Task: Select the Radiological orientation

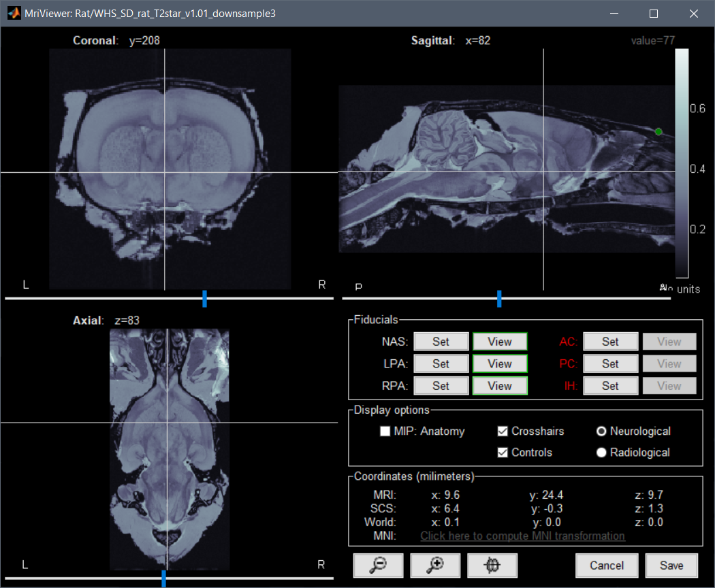Action: [601, 452]
